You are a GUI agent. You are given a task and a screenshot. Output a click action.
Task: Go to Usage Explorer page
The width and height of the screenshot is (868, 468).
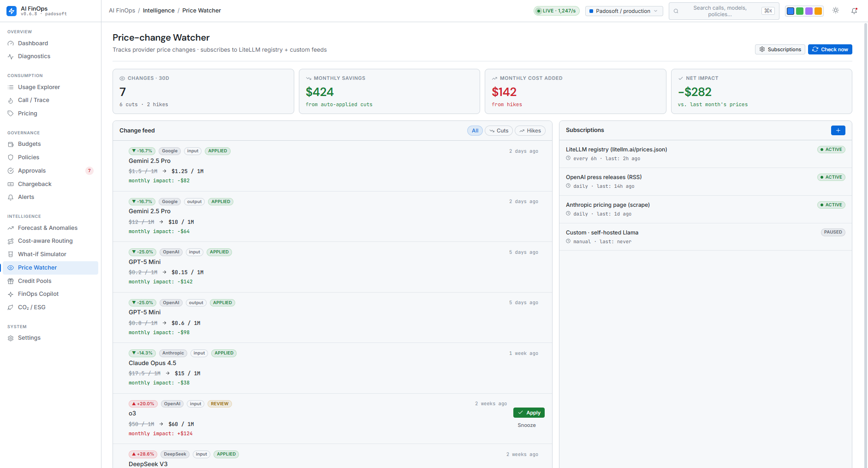pos(51,87)
